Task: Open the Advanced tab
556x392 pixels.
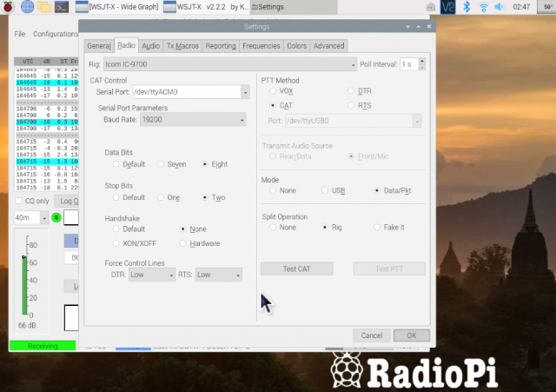Action: [328, 46]
